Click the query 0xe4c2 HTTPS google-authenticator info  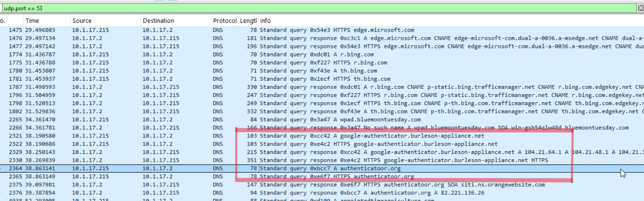(379, 144)
